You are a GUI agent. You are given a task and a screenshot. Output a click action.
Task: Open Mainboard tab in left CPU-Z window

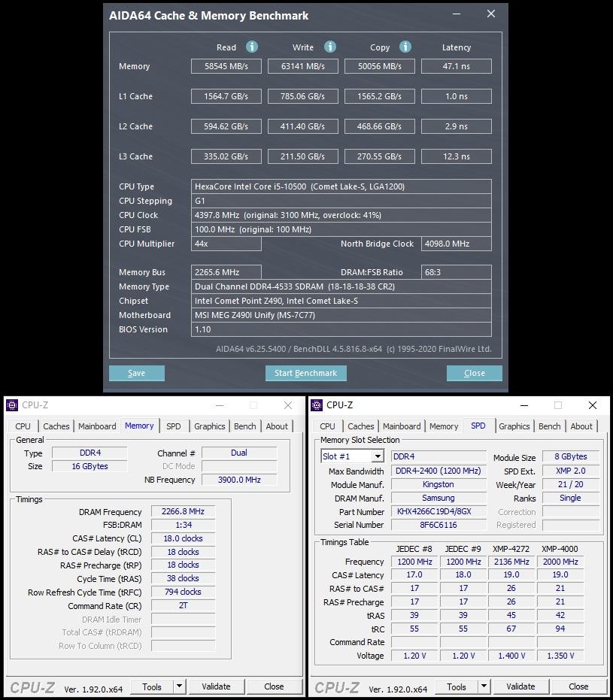[97, 426]
